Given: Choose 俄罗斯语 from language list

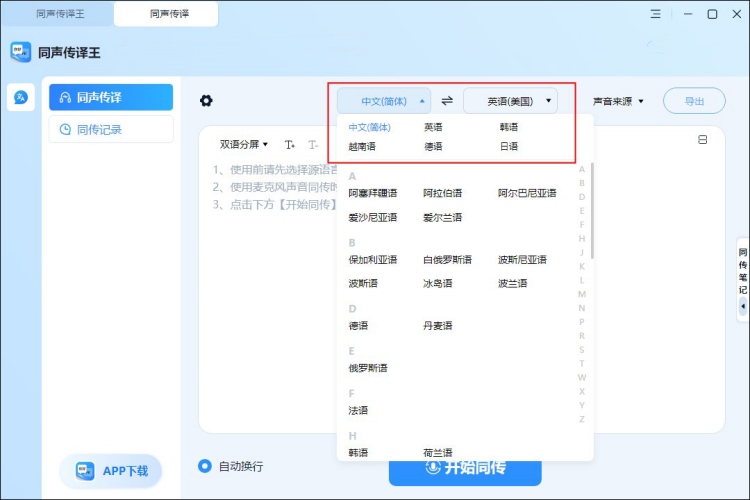Looking at the screenshot, I should (368, 368).
